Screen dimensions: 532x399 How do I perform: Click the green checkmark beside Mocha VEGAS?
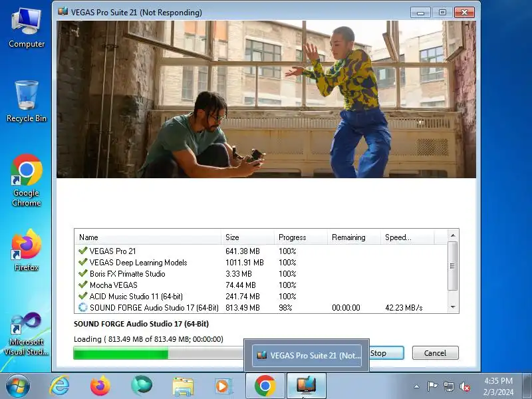tap(82, 285)
